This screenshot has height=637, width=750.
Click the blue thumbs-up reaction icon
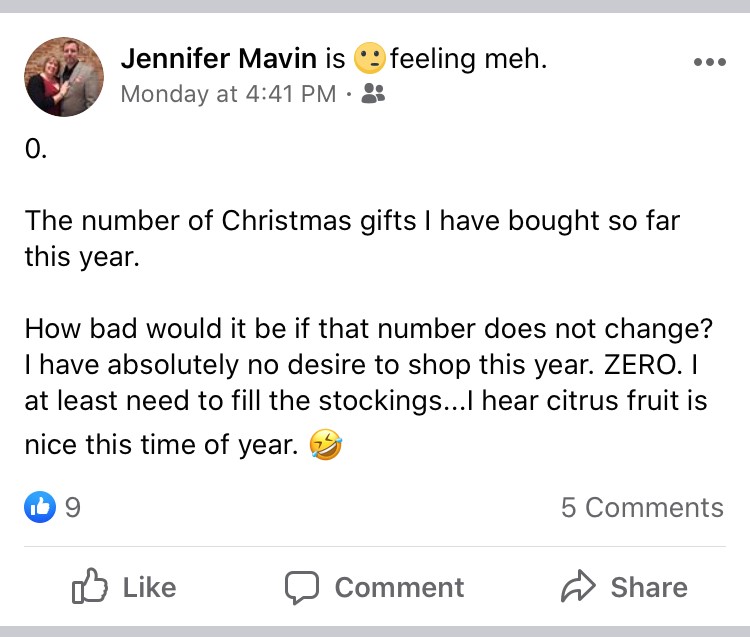pos(39,507)
